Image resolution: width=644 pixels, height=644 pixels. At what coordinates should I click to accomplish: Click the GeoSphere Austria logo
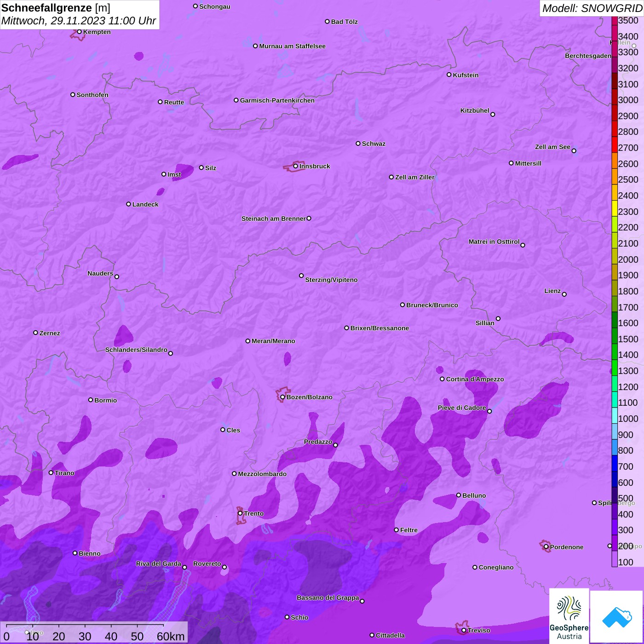pyautogui.click(x=569, y=615)
